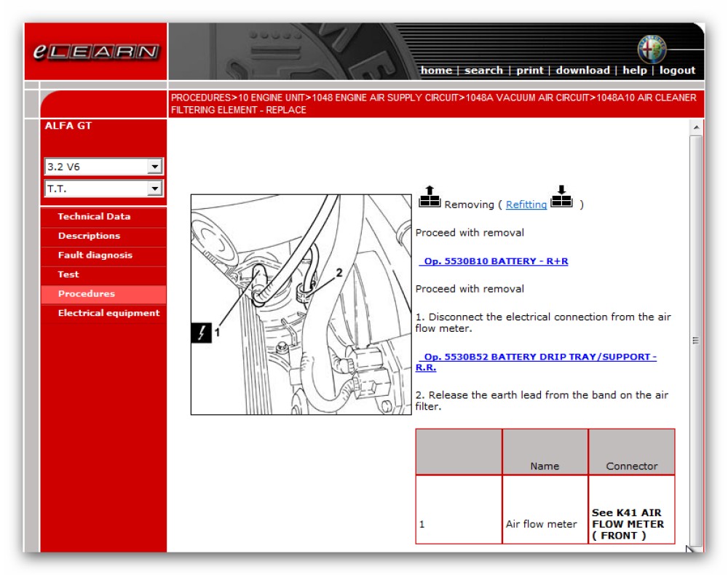
Task: Click print in the top navigation
Action: (529, 71)
